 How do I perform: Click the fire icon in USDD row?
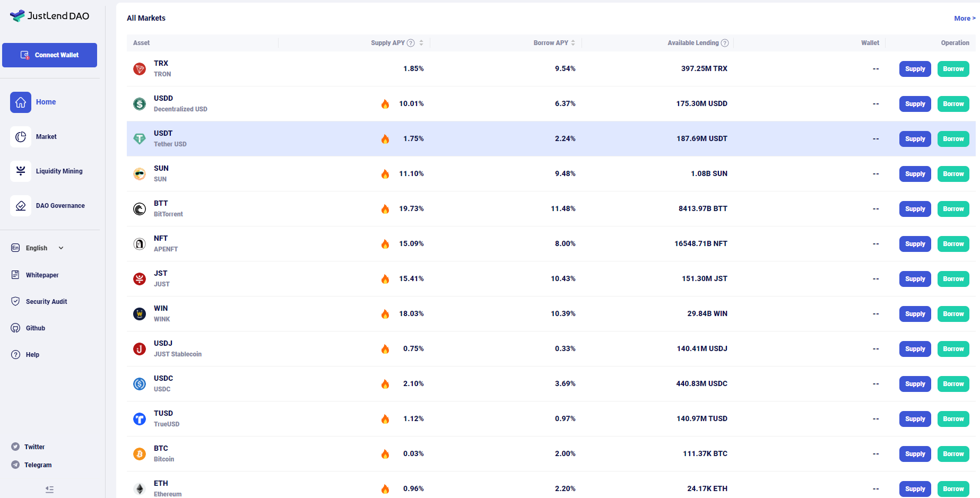coord(385,104)
